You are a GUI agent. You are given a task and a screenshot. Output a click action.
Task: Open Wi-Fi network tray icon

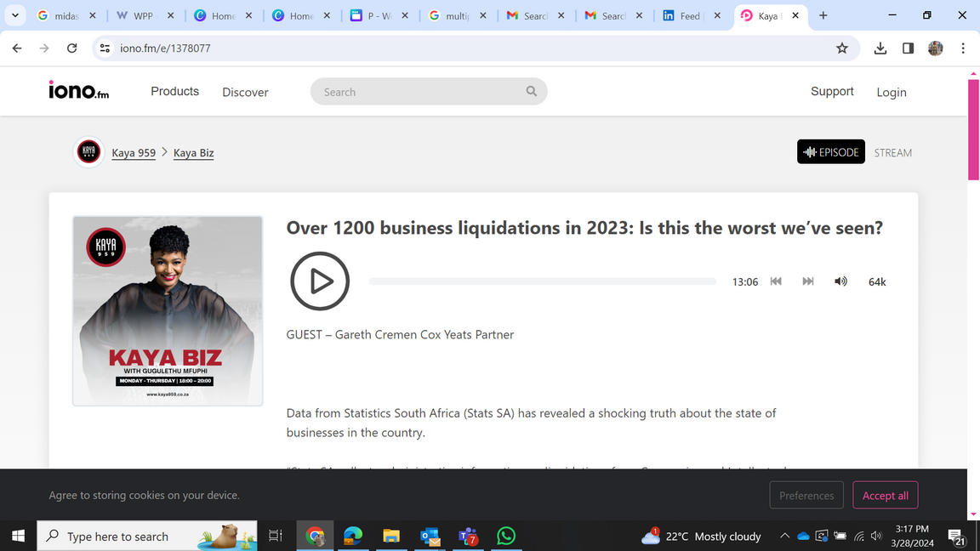tap(859, 536)
